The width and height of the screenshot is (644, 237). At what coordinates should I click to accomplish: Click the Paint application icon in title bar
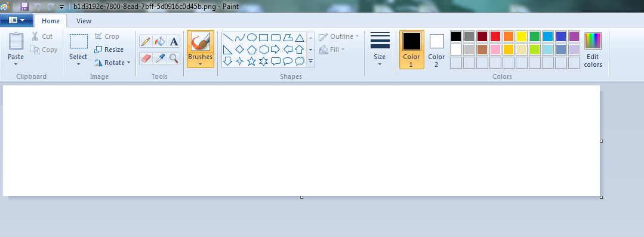click(x=5, y=6)
